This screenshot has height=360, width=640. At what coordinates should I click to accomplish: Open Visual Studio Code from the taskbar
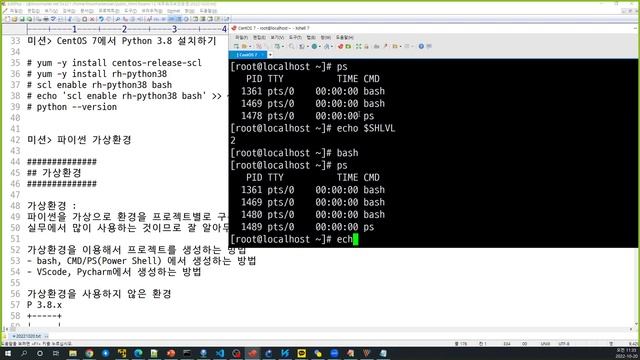click(220, 353)
